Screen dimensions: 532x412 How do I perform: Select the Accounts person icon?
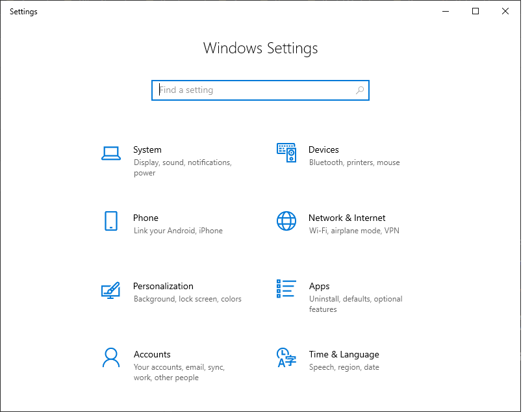click(111, 357)
